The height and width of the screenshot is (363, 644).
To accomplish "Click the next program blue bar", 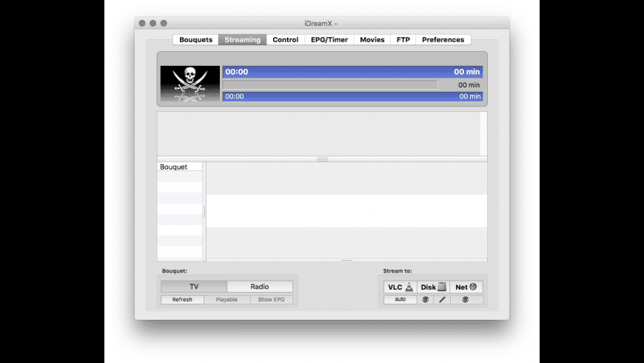I will 353,96.
